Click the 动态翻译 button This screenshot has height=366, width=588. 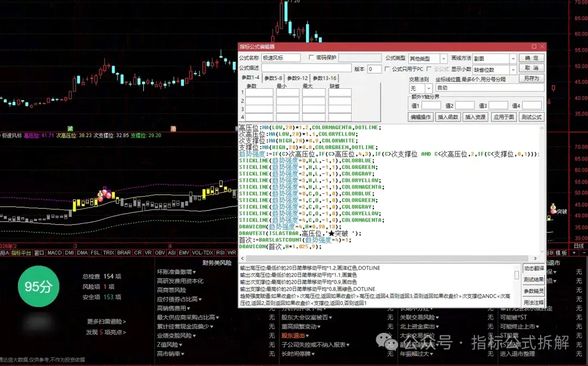click(x=534, y=269)
